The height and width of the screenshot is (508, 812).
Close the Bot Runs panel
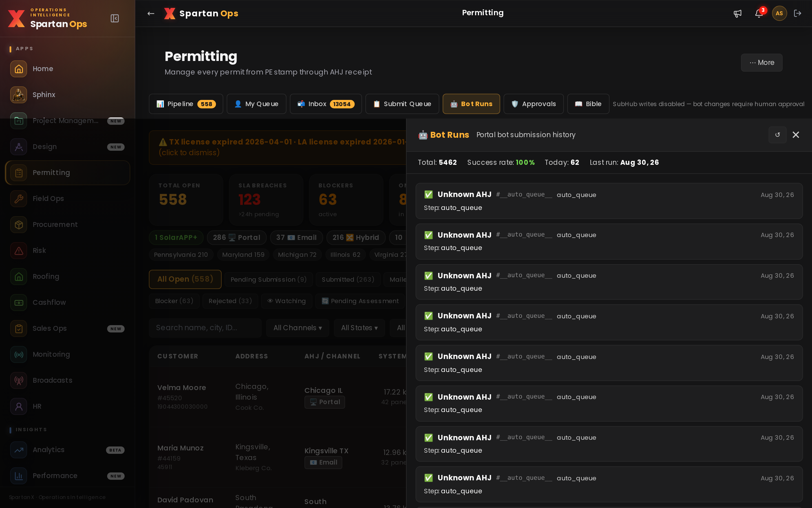[x=796, y=135]
